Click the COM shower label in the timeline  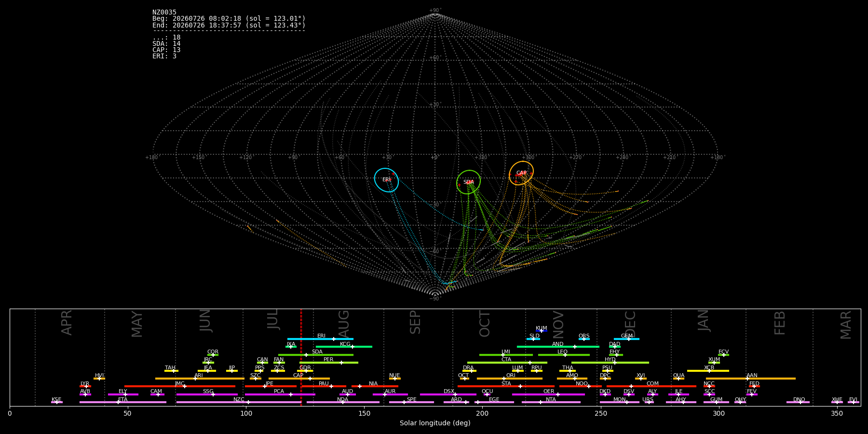pos(652,384)
